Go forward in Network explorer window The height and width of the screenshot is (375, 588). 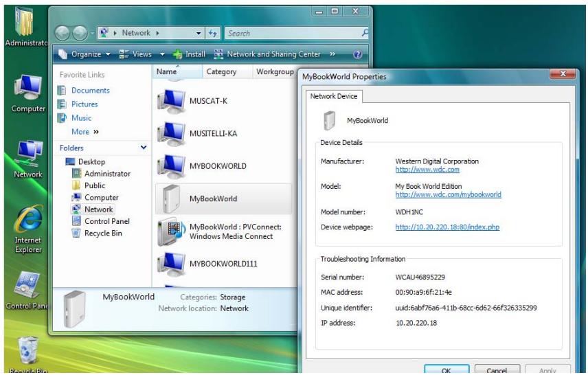pos(80,34)
